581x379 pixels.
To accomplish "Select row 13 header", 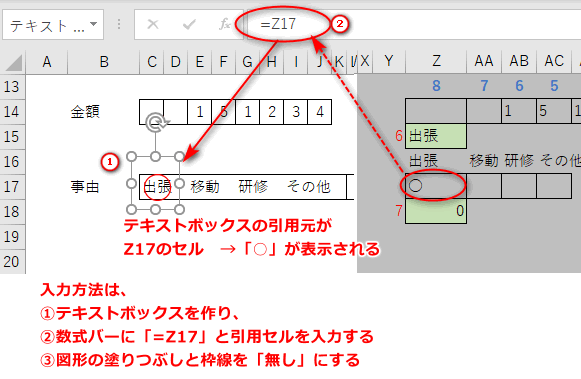I will tap(12, 87).
